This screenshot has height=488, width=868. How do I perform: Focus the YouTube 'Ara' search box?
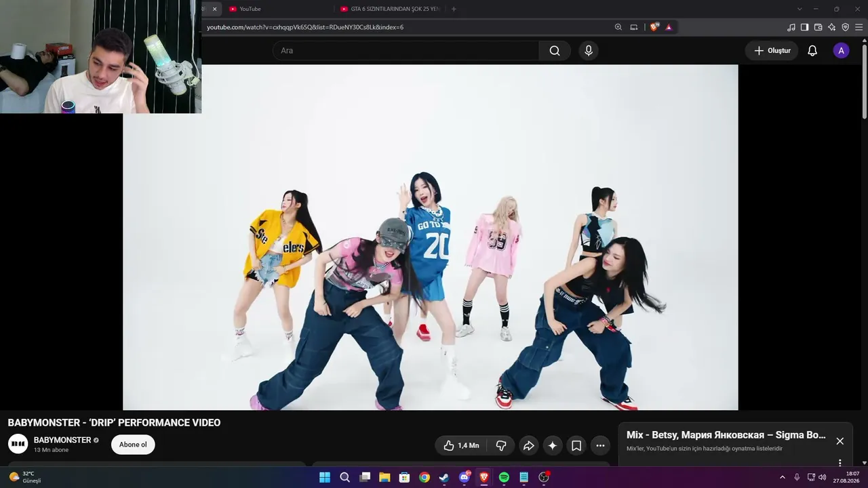(x=406, y=51)
